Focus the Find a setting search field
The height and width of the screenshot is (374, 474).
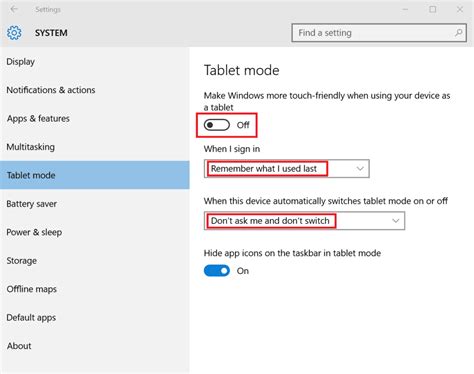pos(379,33)
